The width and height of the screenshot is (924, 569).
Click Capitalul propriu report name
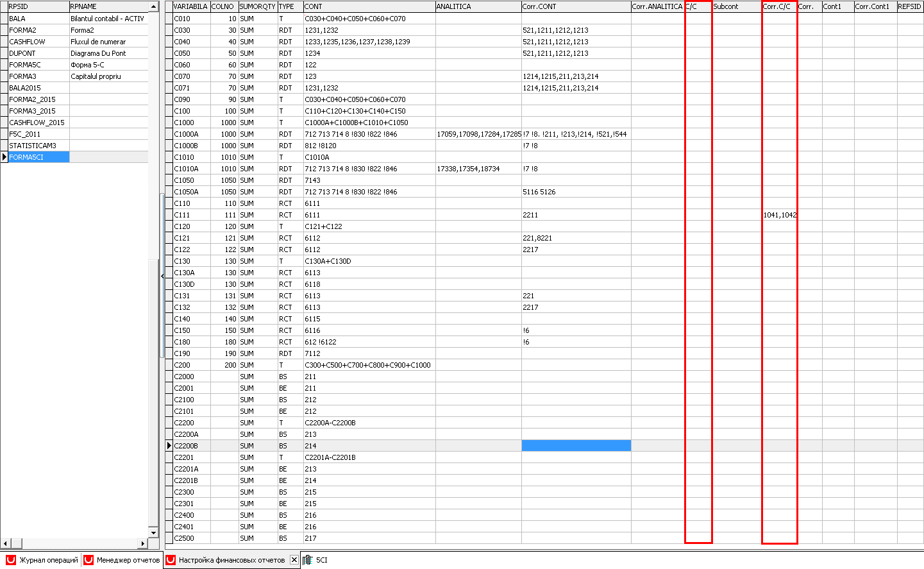tap(109, 76)
